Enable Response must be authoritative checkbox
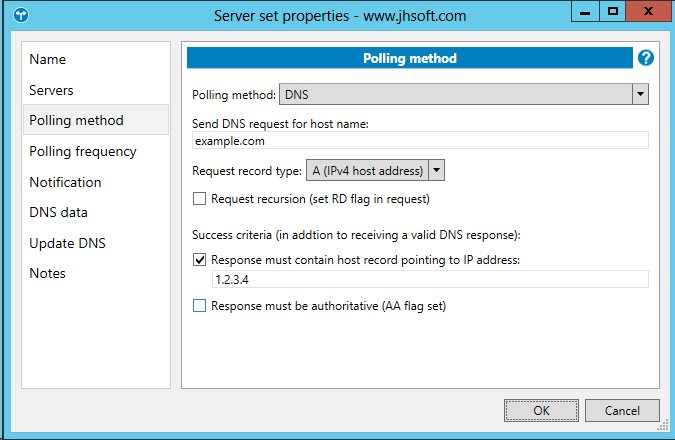675x440 pixels. [x=200, y=306]
